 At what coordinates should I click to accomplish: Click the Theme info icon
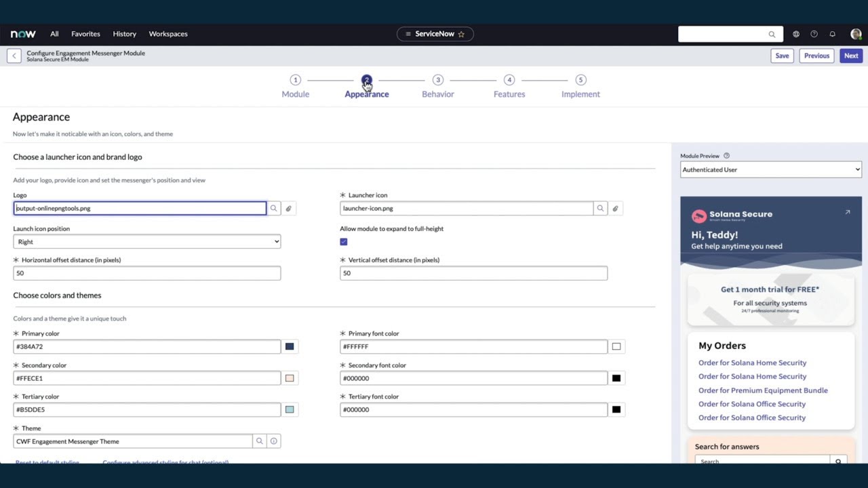coord(274,441)
